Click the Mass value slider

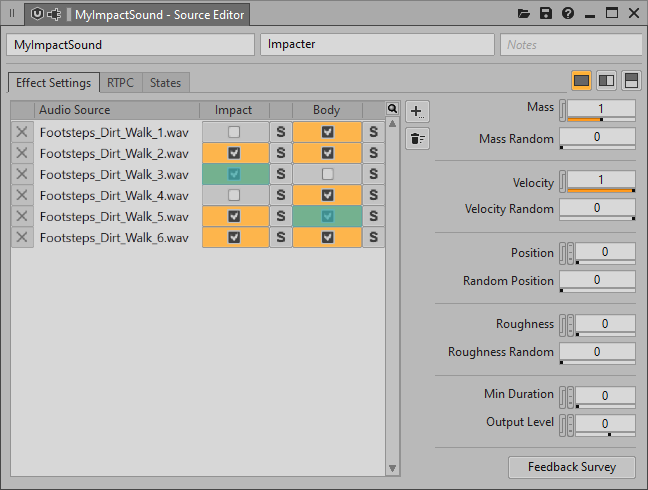coord(600,109)
